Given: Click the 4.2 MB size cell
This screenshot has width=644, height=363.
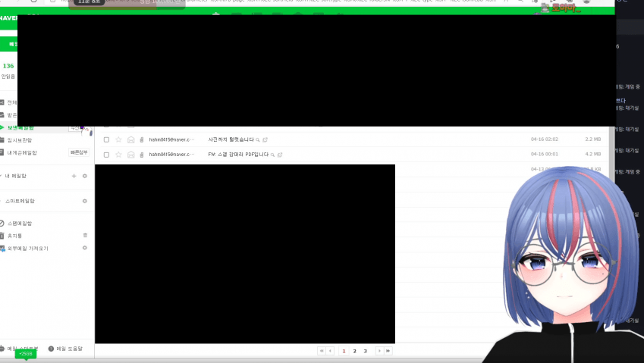Looking at the screenshot, I should pos(593,155).
